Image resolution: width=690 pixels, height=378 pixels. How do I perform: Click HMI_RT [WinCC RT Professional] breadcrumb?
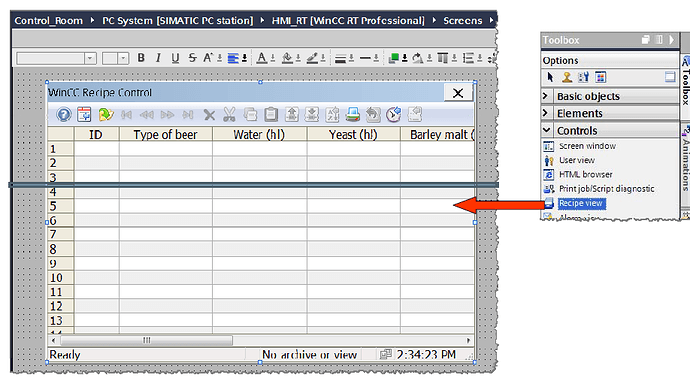coord(348,21)
